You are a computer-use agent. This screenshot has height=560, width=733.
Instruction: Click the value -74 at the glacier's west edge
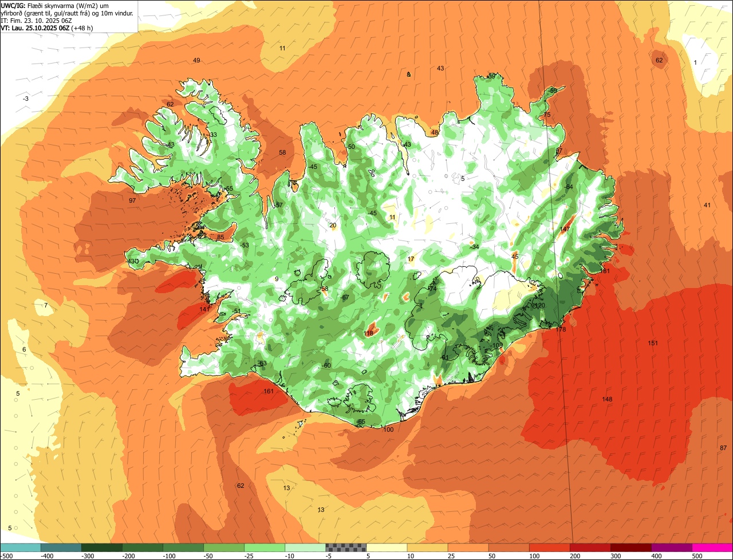[x=432, y=289]
